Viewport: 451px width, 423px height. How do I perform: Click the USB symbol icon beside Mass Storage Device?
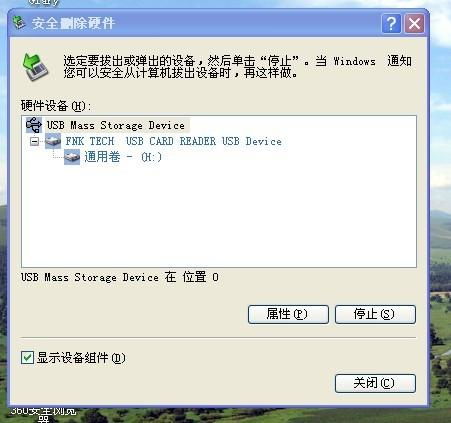(34, 125)
